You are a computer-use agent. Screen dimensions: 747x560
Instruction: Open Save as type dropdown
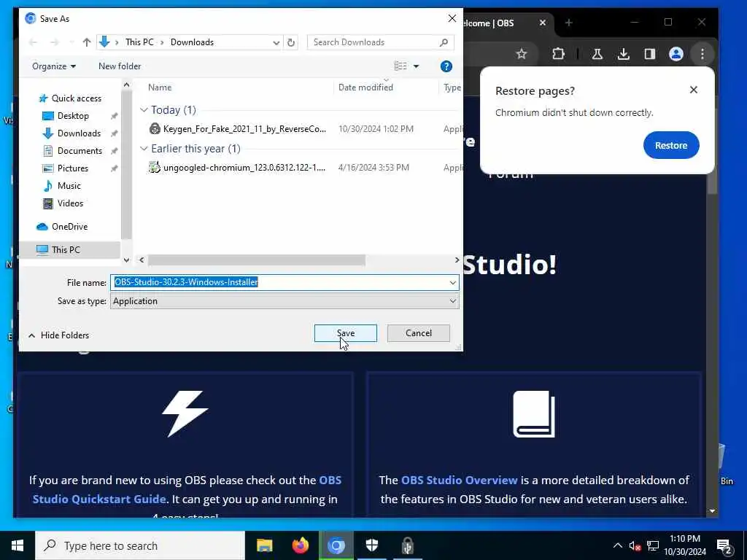point(285,301)
